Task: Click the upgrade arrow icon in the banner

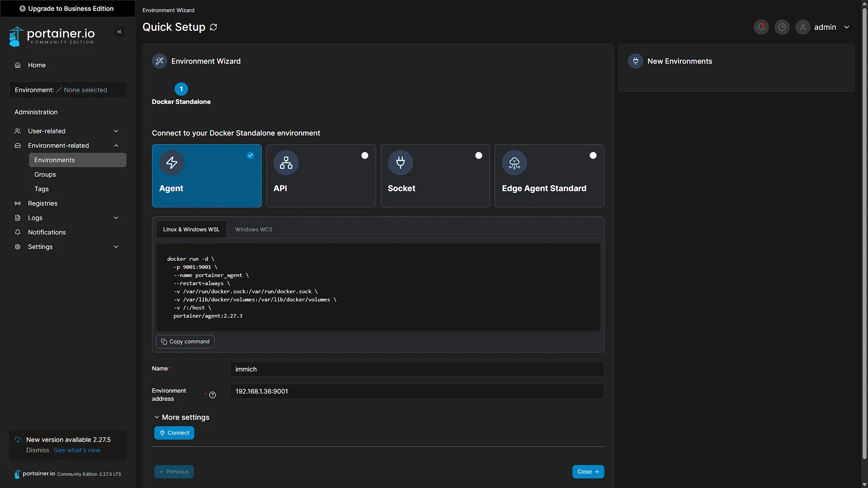Action: (23, 9)
